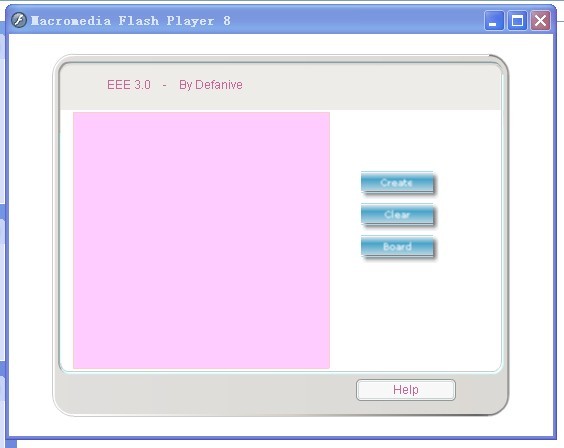The height and width of the screenshot is (448, 564).
Task: Open the Board button
Action: pos(397,247)
